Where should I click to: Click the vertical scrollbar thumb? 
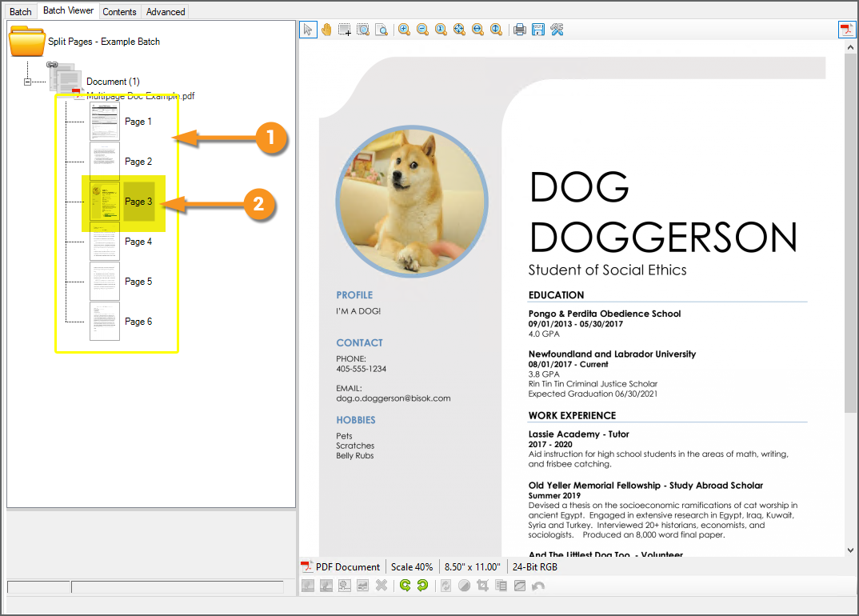(x=850, y=233)
